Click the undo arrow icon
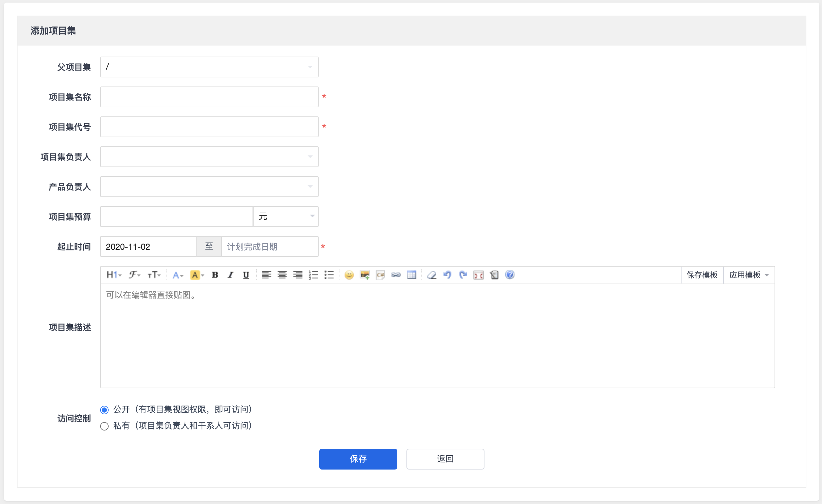Image resolution: width=822 pixels, height=504 pixels. tap(447, 275)
